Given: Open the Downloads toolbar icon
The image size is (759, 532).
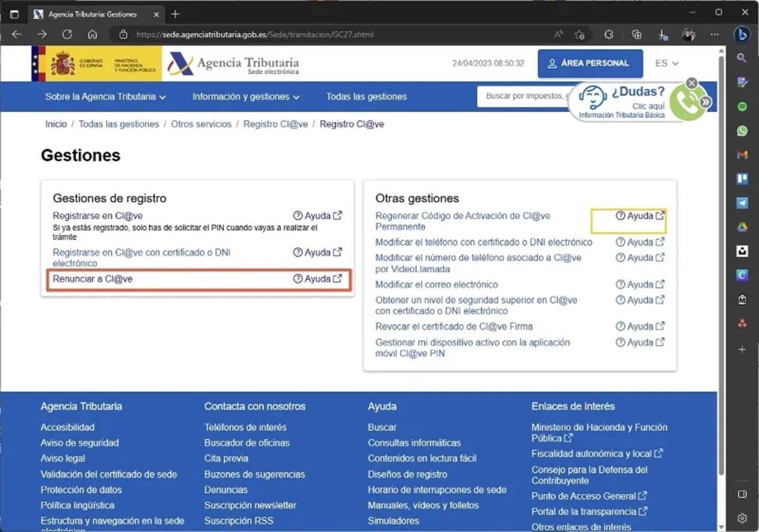Looking at the screenshot, I should (x=661, y=34).
